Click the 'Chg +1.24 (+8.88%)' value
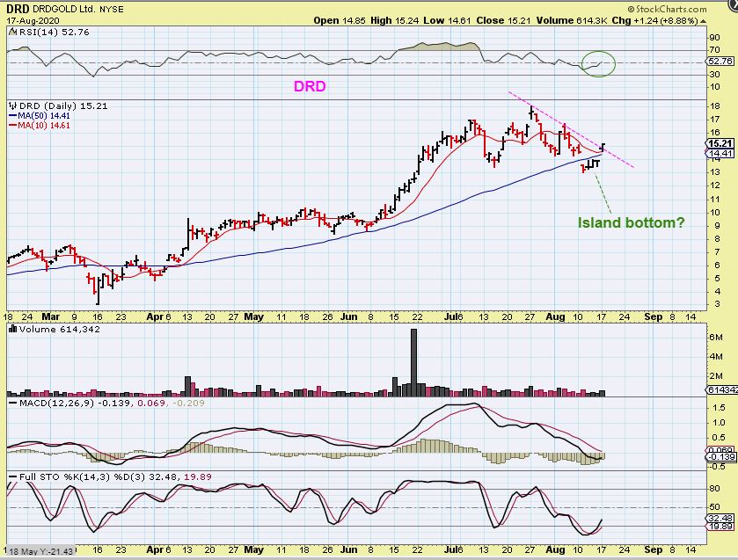 pos(655,21)
